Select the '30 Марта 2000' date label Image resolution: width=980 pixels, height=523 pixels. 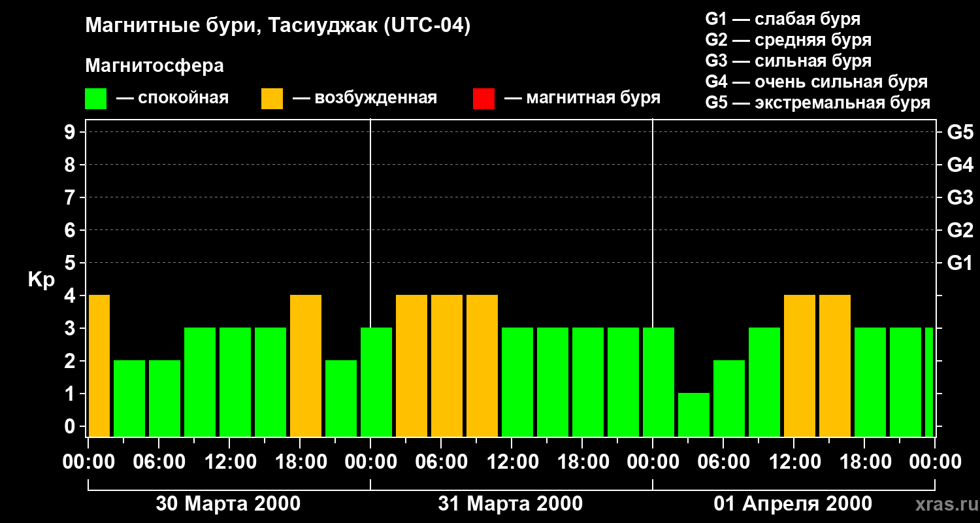[228, 504]
